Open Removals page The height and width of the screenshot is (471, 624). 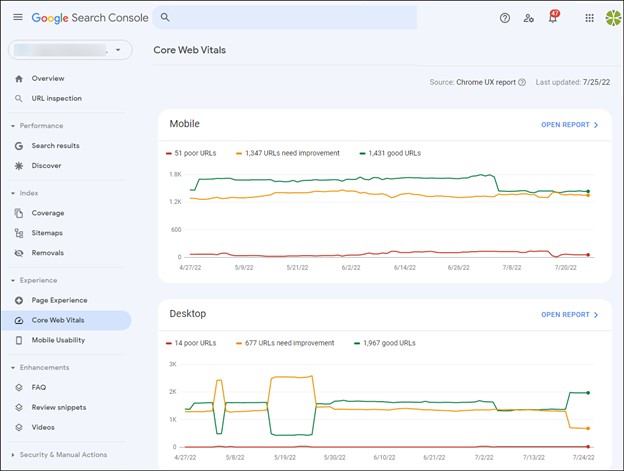[47, 253]
